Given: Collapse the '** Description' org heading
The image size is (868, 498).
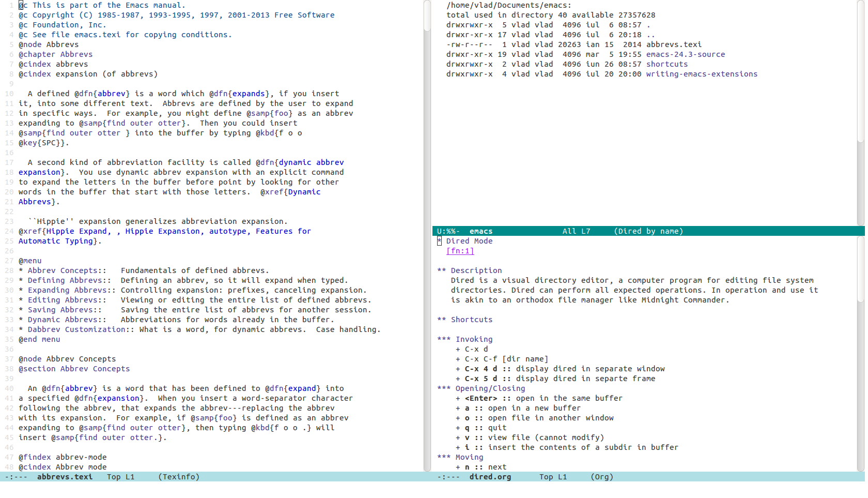Looking at the screenshot, I should (469, 270).
